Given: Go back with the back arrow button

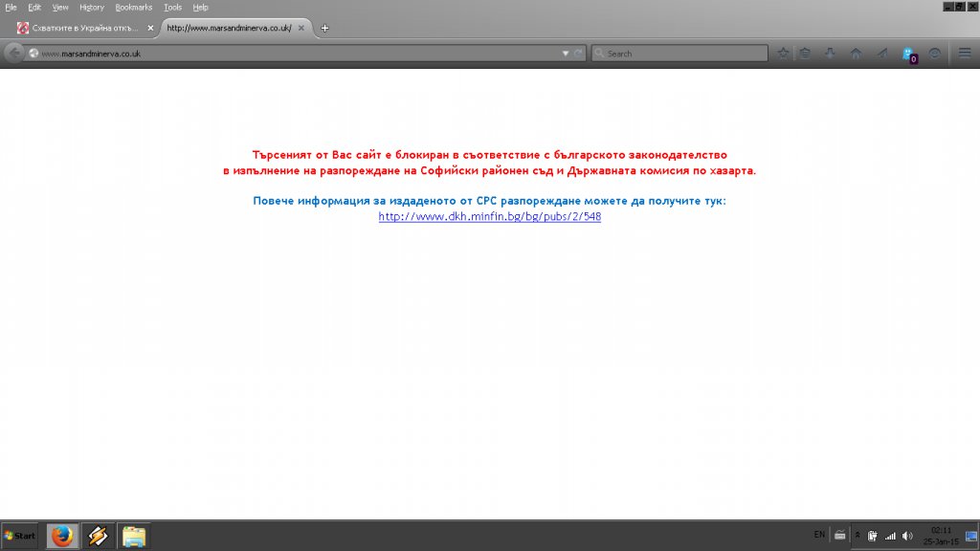Looking at the screenshot, I should point(14,54).
